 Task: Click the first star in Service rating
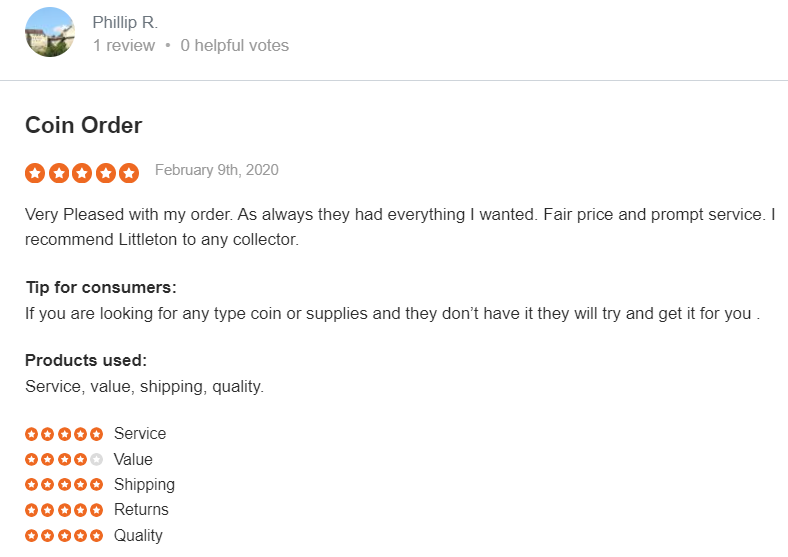pos(32,434)
